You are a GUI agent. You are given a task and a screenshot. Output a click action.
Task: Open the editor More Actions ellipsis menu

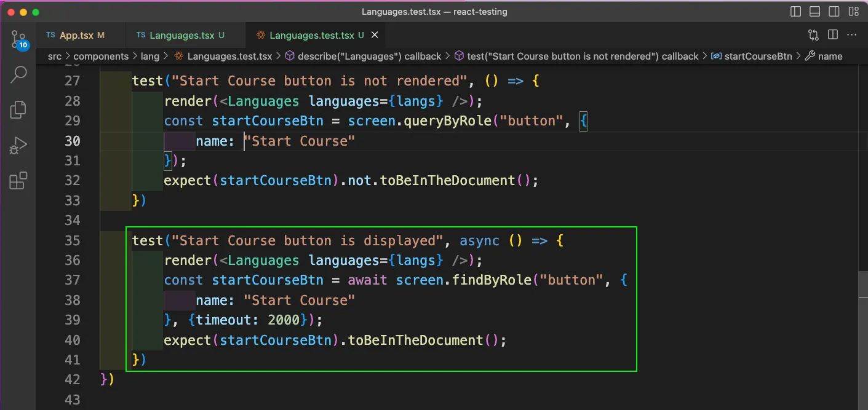click(853, 35)
